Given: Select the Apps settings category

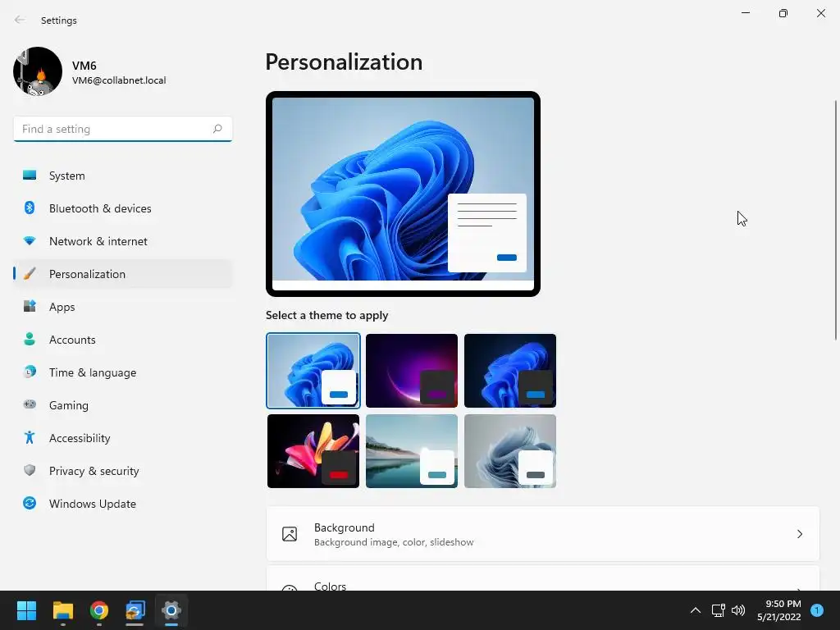Looking at the screenshot, I should click(x=123, y=307).
